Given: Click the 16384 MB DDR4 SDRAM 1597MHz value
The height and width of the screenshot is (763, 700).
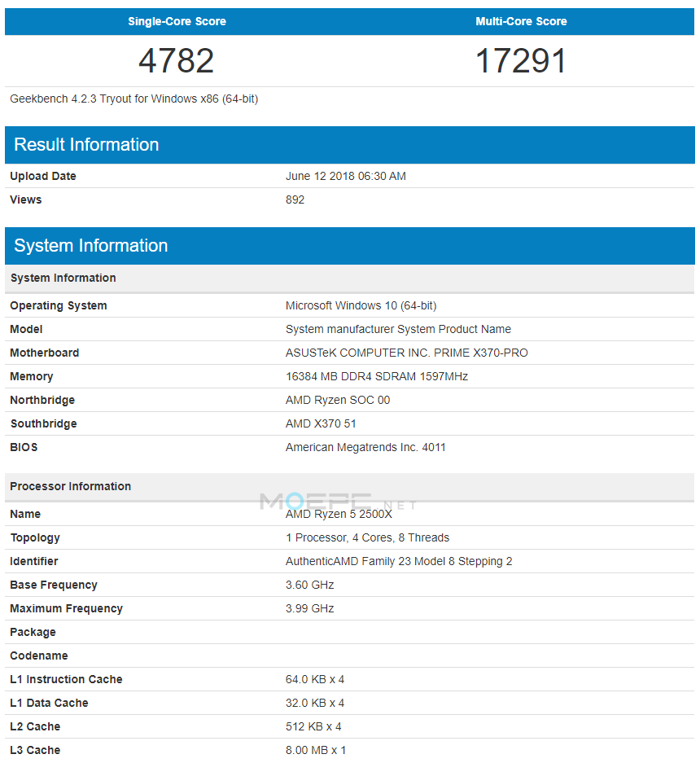Looking at the screenshot, I should point(377,377).
